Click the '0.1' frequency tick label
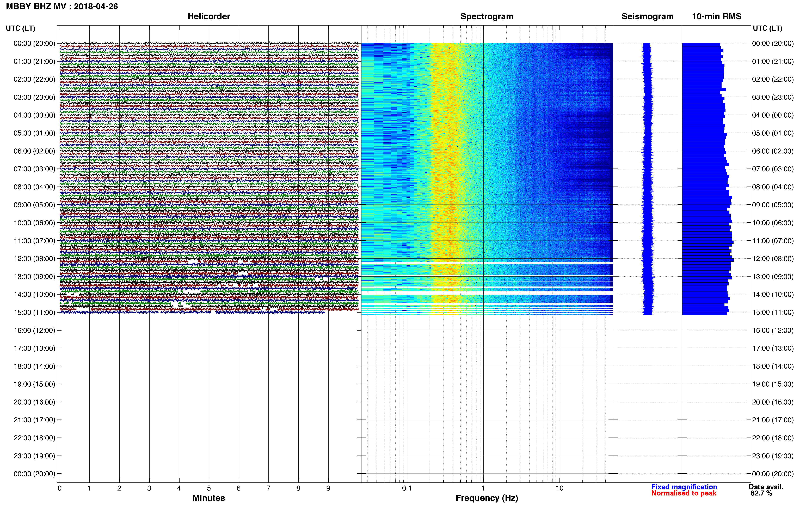This screenshot has width=812, height=508. [x=407, y=488]
